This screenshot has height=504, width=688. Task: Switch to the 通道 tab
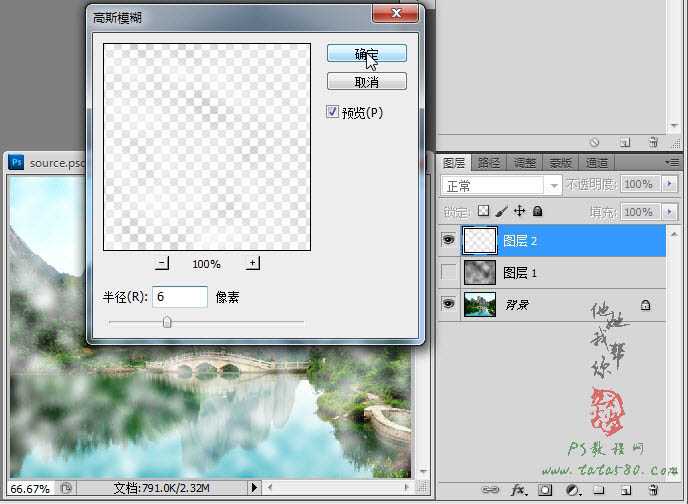[597, 163]
